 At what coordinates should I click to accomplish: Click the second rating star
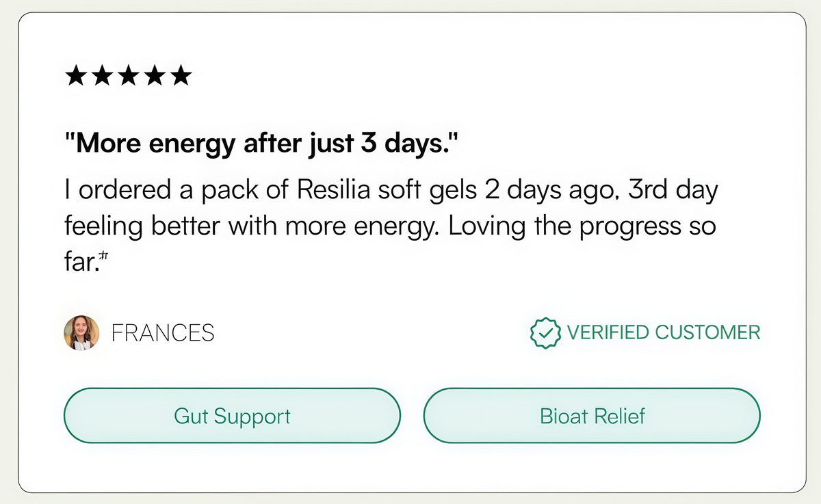[x=101, y=75]
